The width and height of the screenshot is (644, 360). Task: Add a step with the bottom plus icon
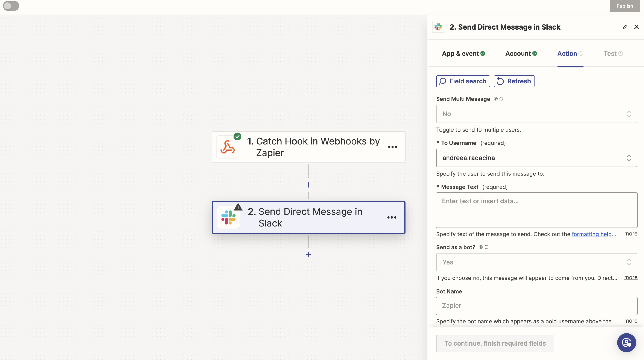[x=308, y=255]
